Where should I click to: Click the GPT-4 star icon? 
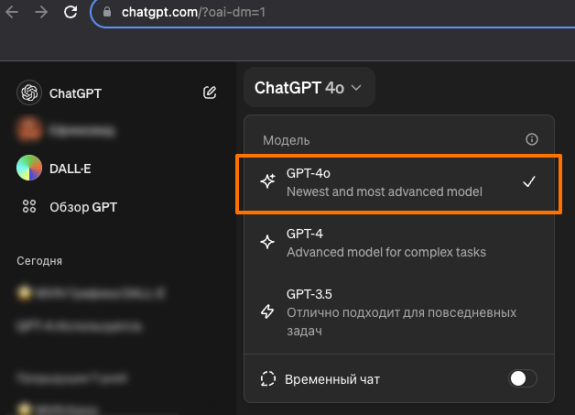pos(267,242)
